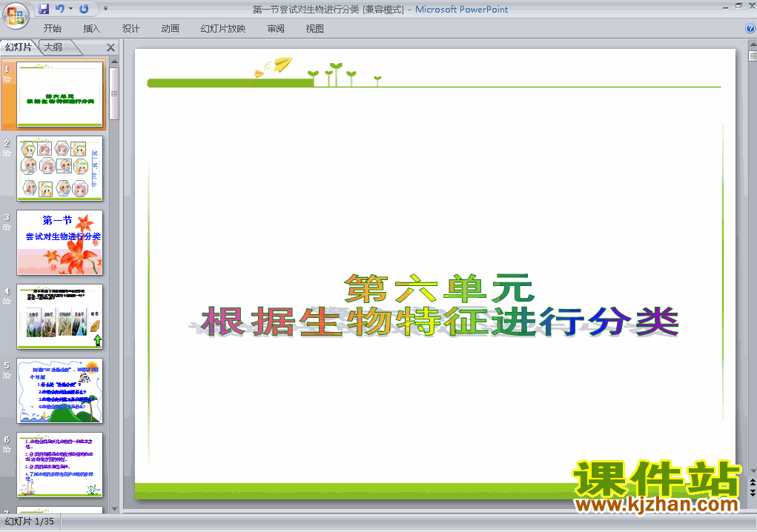
Task: Close the slides/outline pane with the X
Action: [110, 47]
